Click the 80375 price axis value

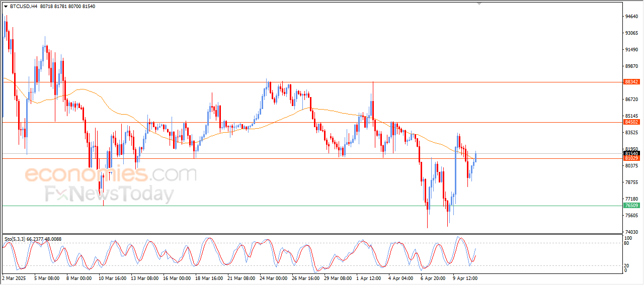[631, 166]
